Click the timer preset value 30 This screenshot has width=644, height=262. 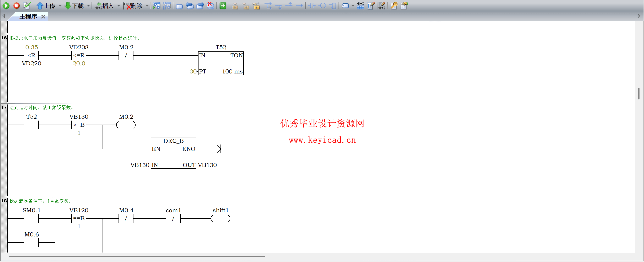click(x=193, y=71)
